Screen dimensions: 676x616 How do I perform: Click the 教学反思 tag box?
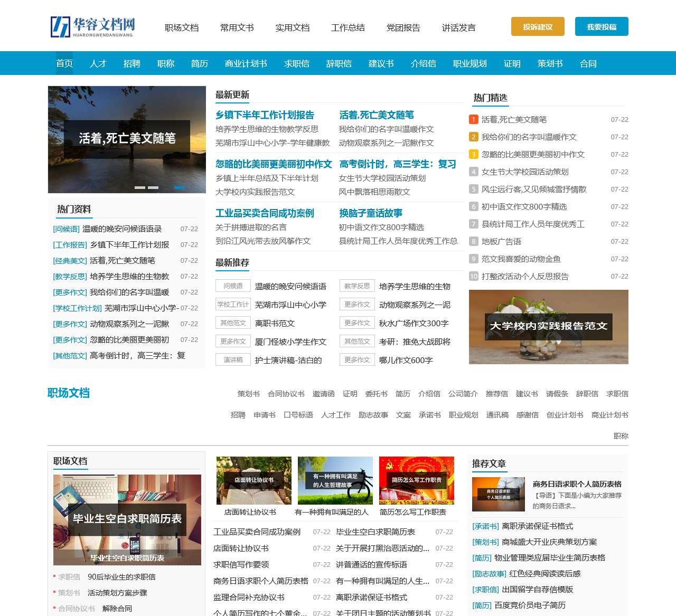pos(357,286)
